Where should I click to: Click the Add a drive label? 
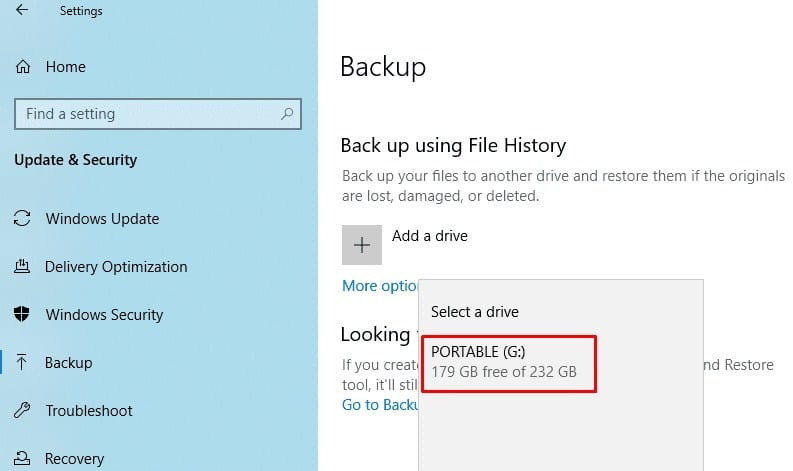point(430,236)
